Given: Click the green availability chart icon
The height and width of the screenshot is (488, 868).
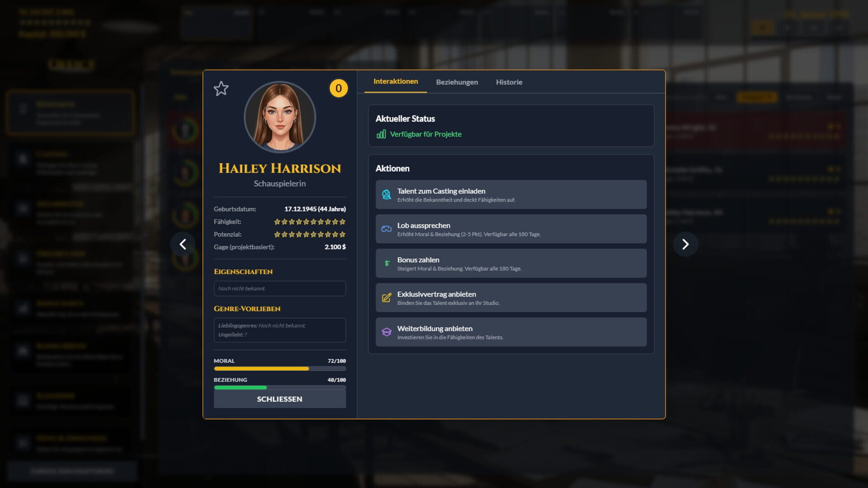Looking at the screenshot, I should 381,134.
